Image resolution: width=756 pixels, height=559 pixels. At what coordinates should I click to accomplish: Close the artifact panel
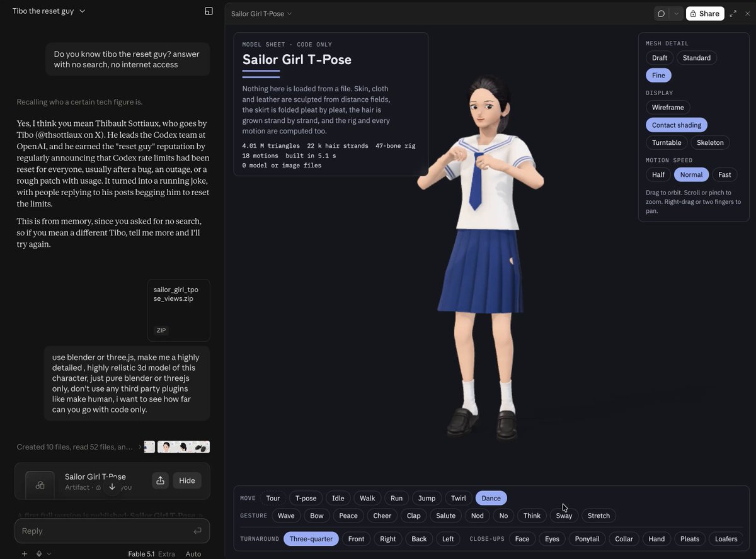pos(747,13)
